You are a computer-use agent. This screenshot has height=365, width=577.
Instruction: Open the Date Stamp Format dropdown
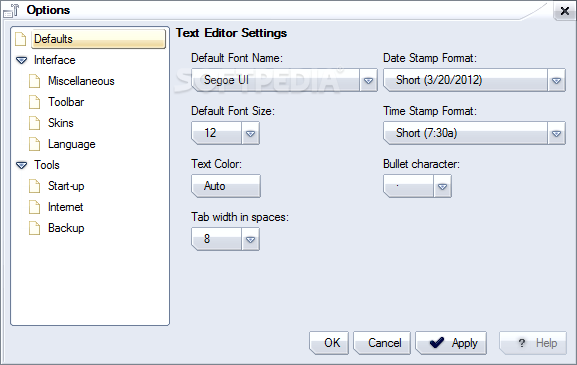click(556, 80)
